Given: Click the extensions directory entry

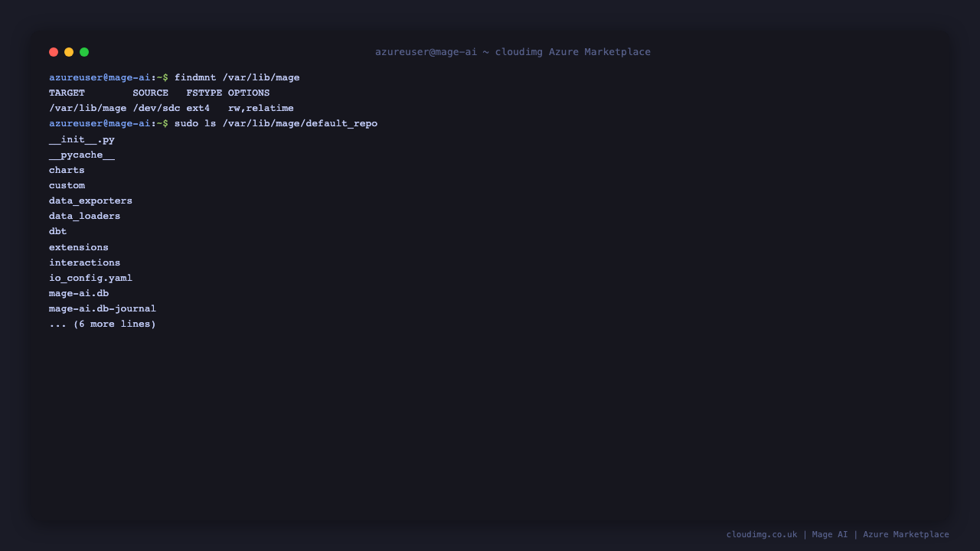Looking at the screenshot, I should pyautogui.click(x=79, y=247).
